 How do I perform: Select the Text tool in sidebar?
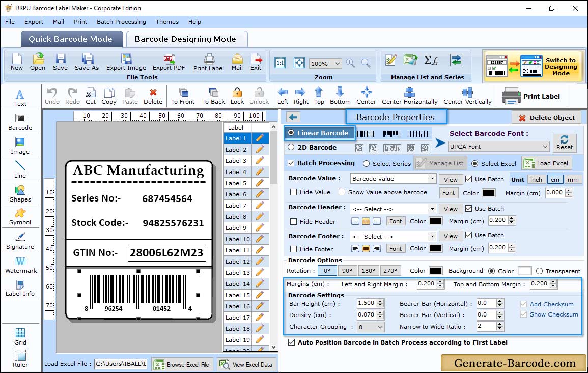20,98
